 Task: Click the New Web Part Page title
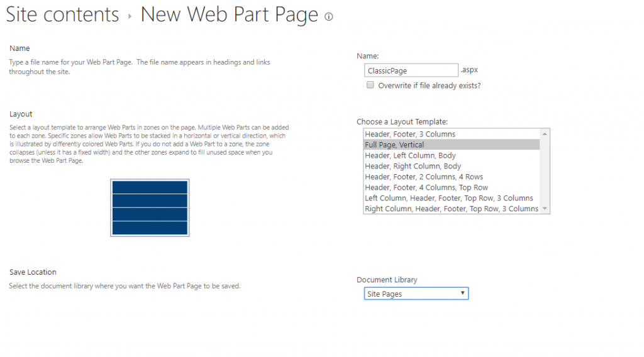click(x=229, y=15)
